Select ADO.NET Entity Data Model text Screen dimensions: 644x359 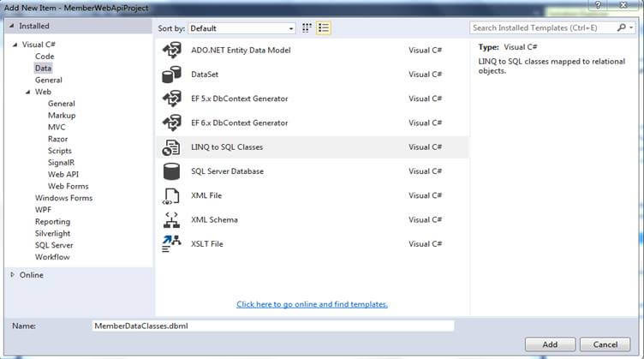coord(241,51)
